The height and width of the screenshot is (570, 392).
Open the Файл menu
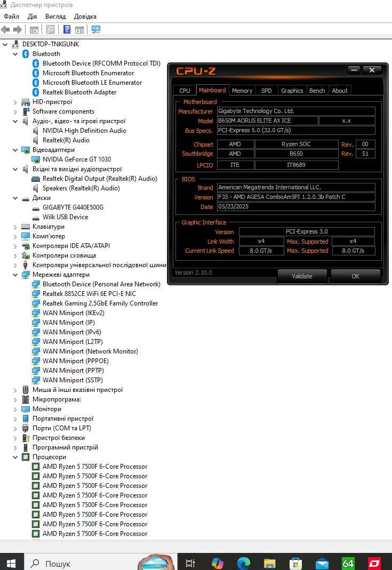pos(11,17)
